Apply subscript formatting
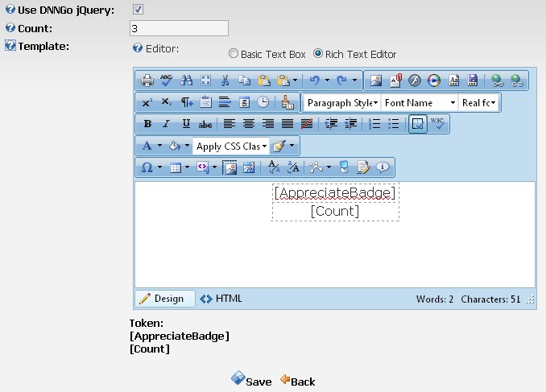The image size is (546, 392). pos(167,102)
